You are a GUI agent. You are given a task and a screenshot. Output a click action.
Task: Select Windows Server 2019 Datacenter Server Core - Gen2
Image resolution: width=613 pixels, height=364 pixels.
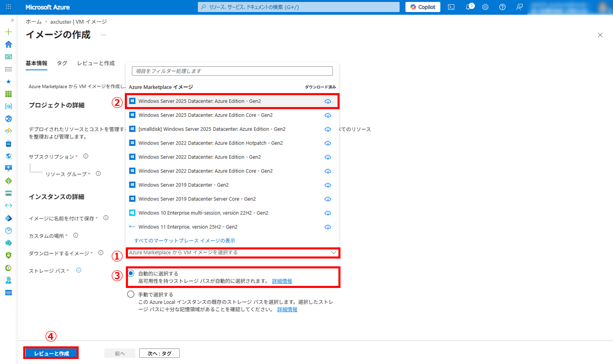click(232, 199)
